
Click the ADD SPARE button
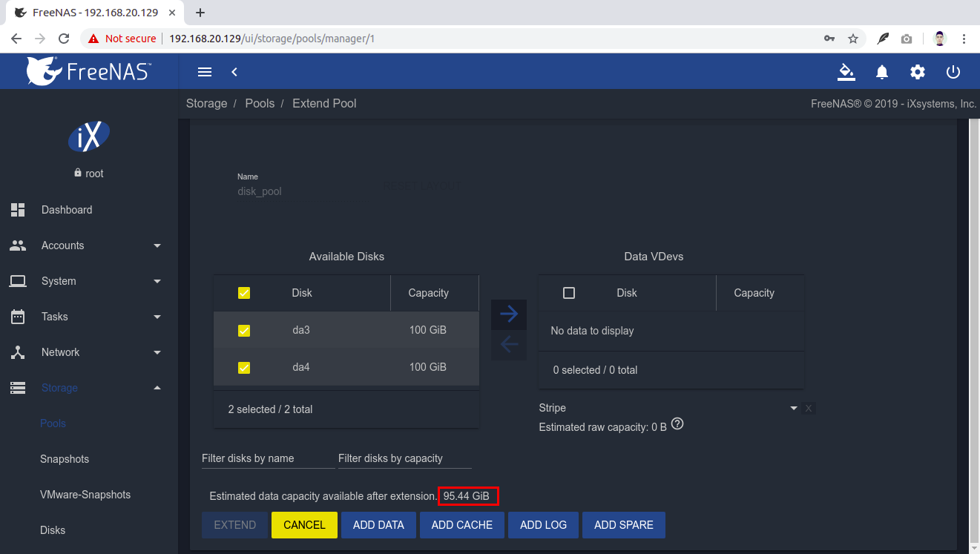624,524
